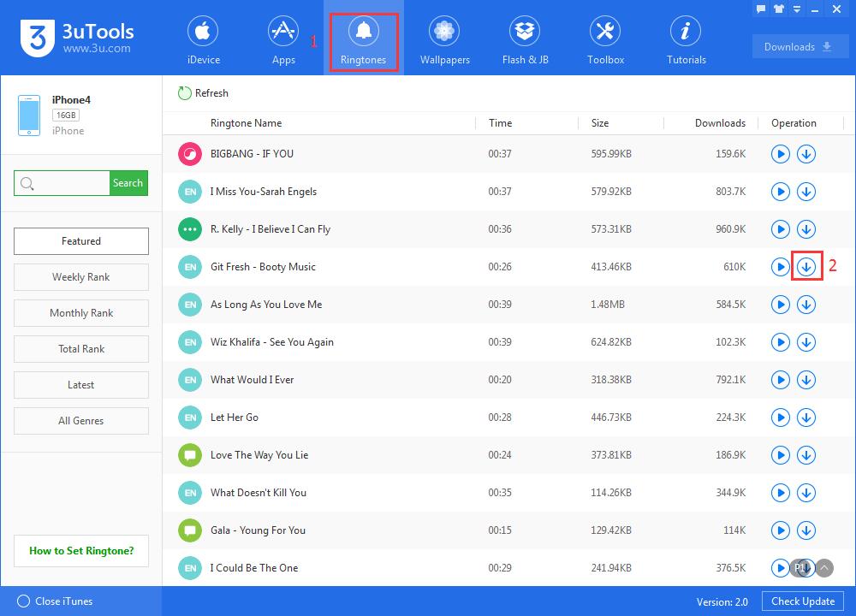Select 'Wiz Khalifa - See You Again' text

(x=272, y=342)
